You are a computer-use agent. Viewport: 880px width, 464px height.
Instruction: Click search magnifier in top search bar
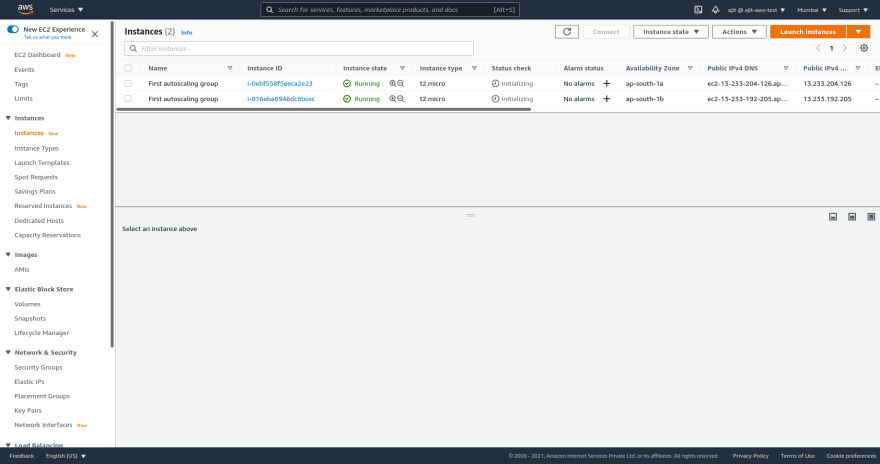pos(269,10)
